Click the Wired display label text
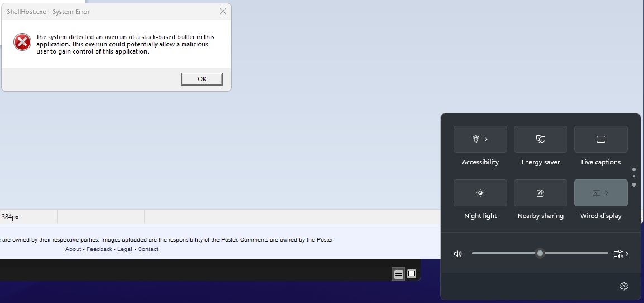 tap(601, 216)
